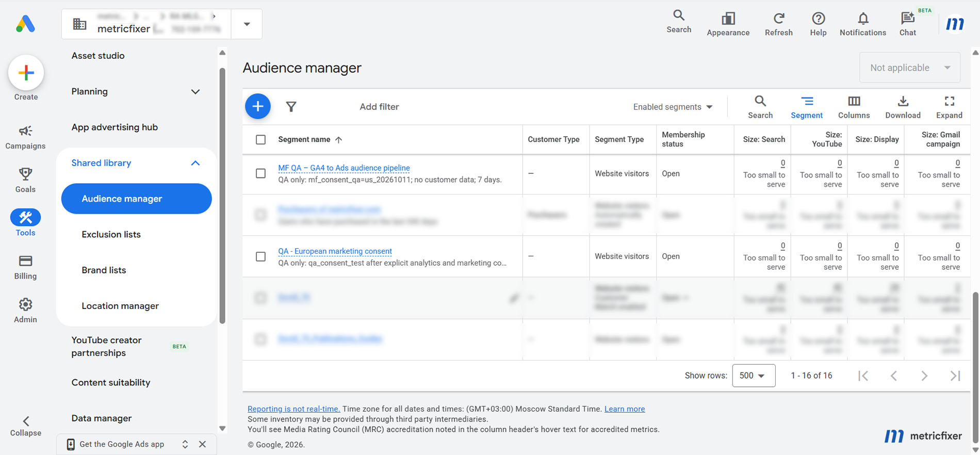Click the Segment toolbar button
The height and width of the screenshot is (455, 980).
[807, 107]
